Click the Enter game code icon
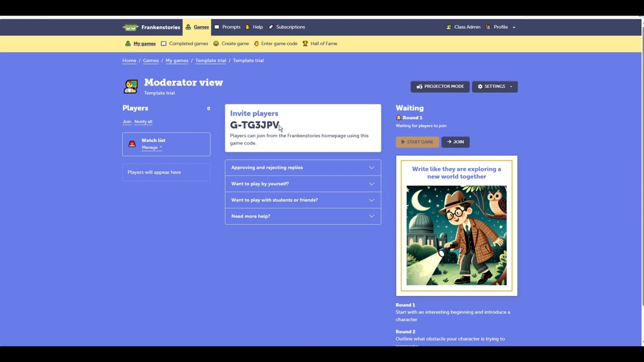Screen dimensions: 644x362 coord(256,44)
